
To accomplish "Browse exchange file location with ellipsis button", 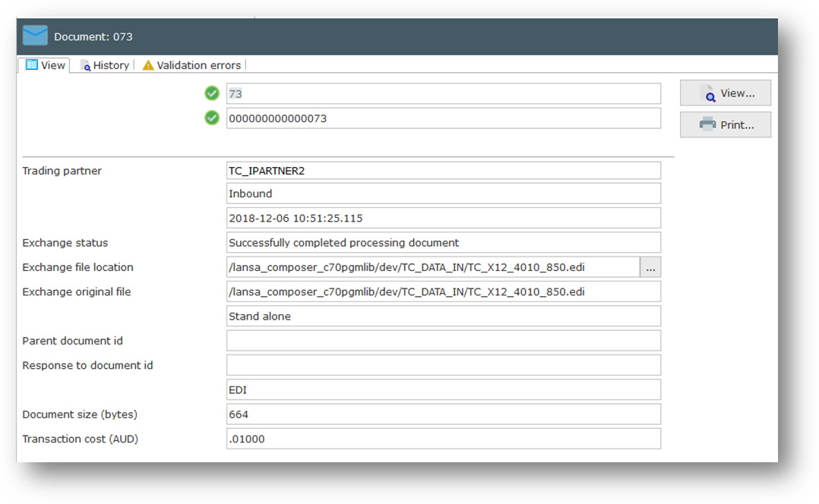I will [650, 267].
